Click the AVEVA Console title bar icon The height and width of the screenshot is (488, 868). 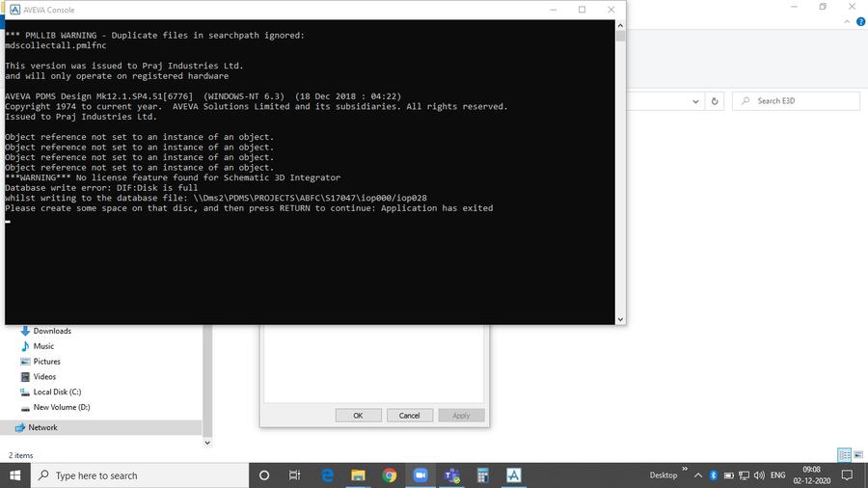click(14, 10)
